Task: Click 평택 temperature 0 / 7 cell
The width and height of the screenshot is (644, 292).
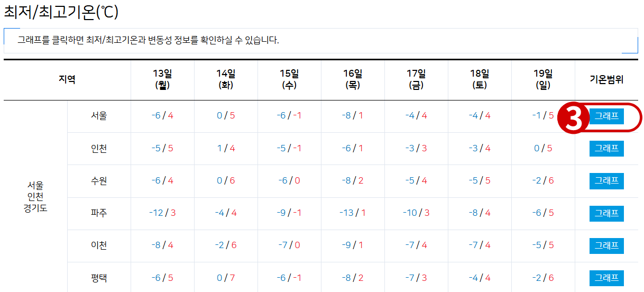Action: pyautogui.click(x=226, y=278)
